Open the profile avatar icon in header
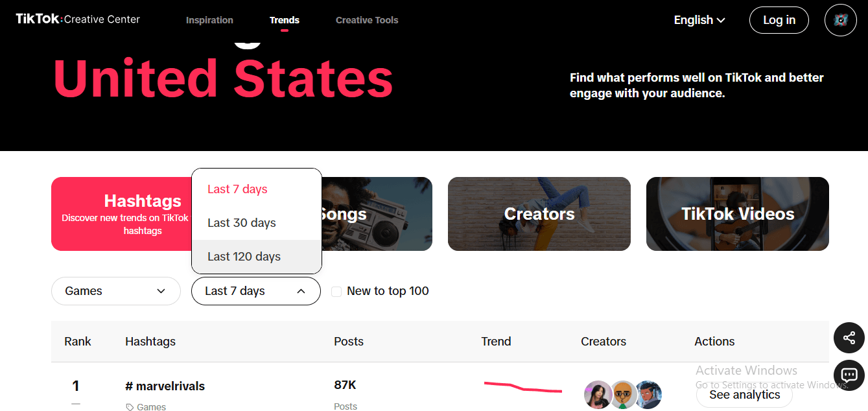This screenshot has height=411, width=868. click(840, 20)
